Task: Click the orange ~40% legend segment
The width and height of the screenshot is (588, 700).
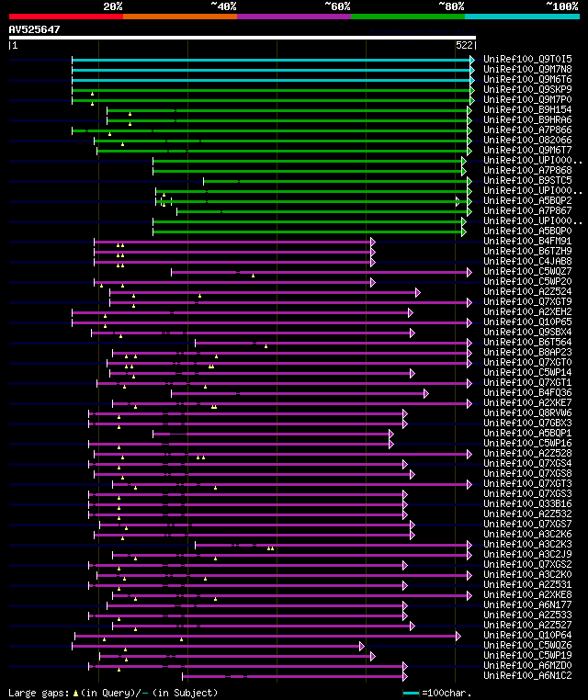Action: 180,17
